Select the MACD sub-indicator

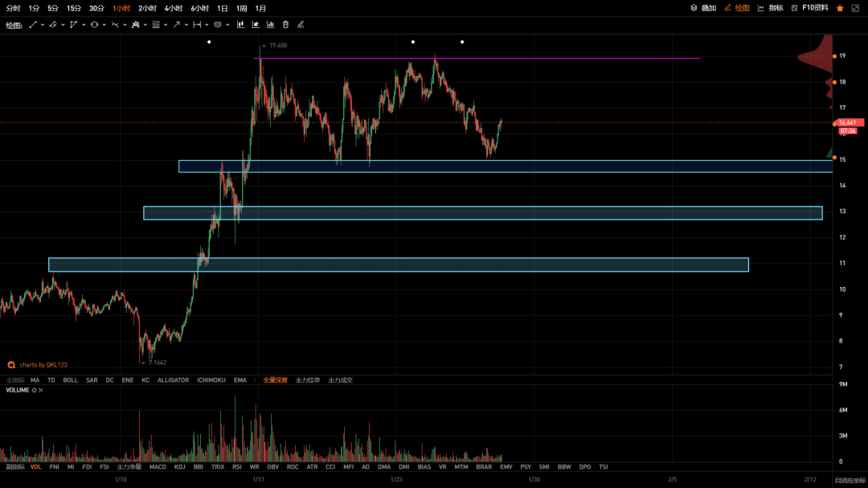[158, 467]
